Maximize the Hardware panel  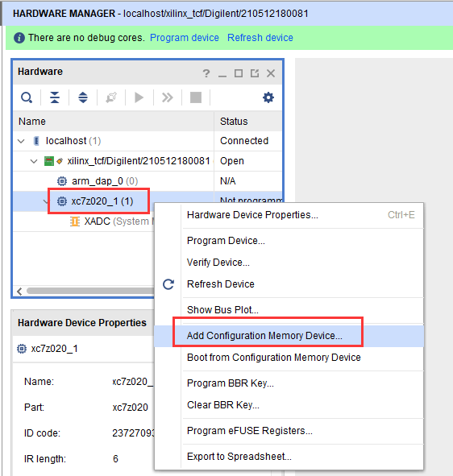tap(239, 73)
